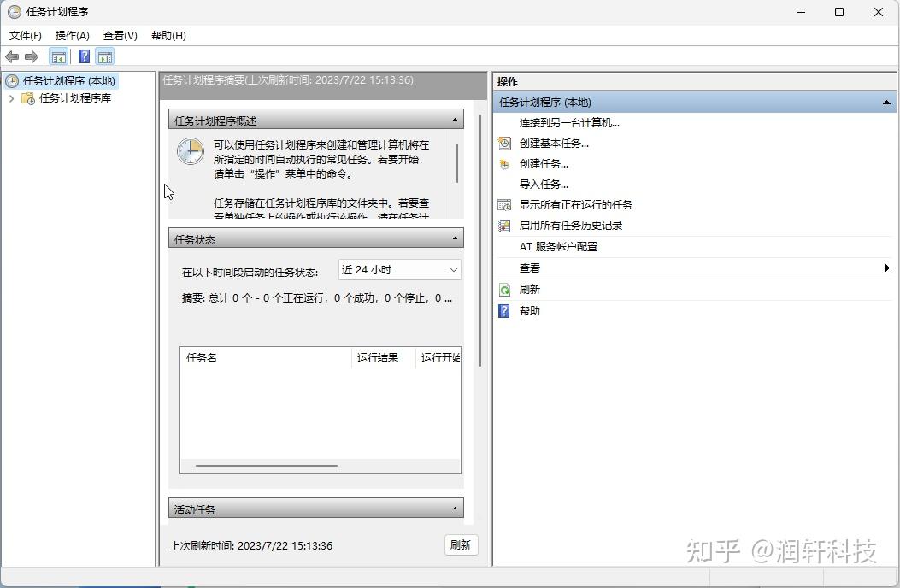Collapse the 任务状态 section
This screenshot has width=900, height=588.
click(x=454, y=239)
